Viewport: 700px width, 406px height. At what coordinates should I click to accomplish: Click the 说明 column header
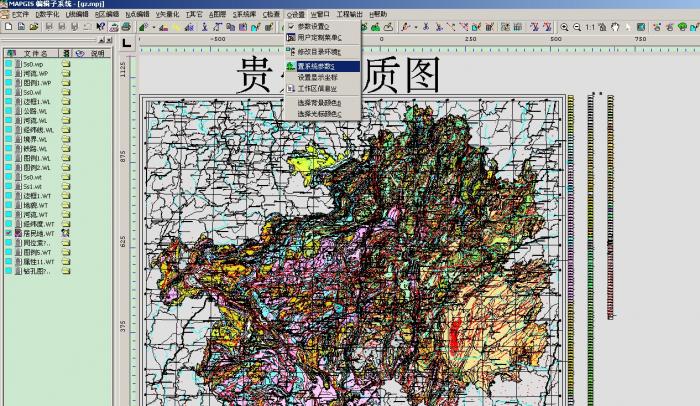pos(97,53)
